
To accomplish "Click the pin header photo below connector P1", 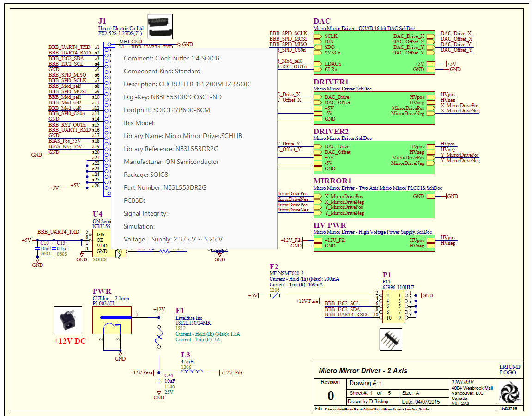I will pyautogui.click(x=390, y=339).
